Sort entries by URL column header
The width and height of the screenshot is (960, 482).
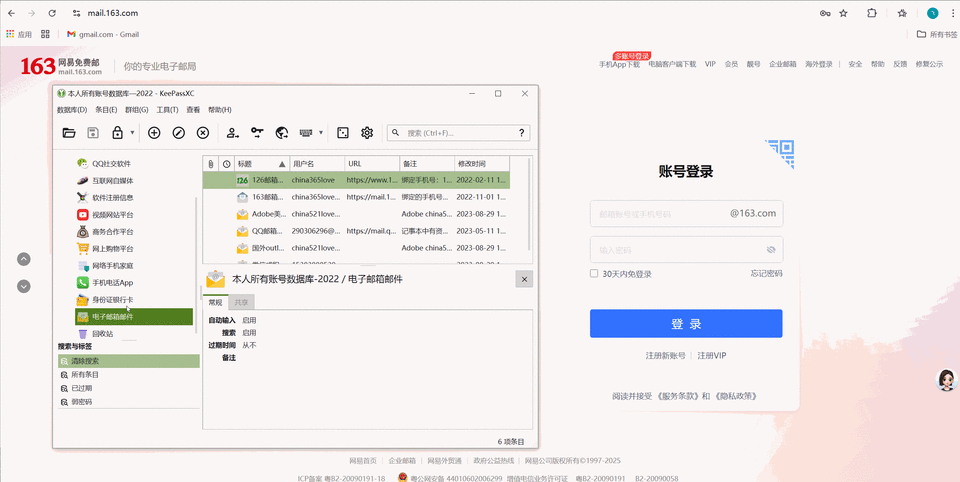(x=372, y=164)
